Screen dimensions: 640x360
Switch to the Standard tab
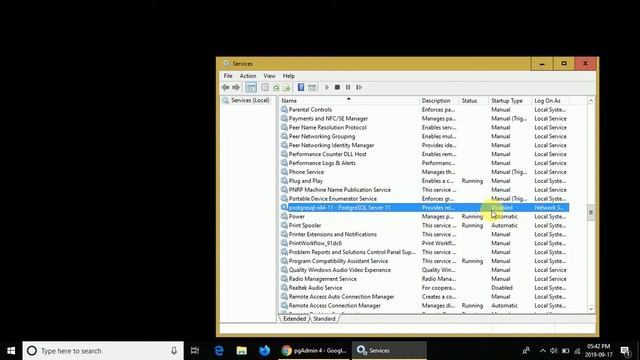[324, 319]
